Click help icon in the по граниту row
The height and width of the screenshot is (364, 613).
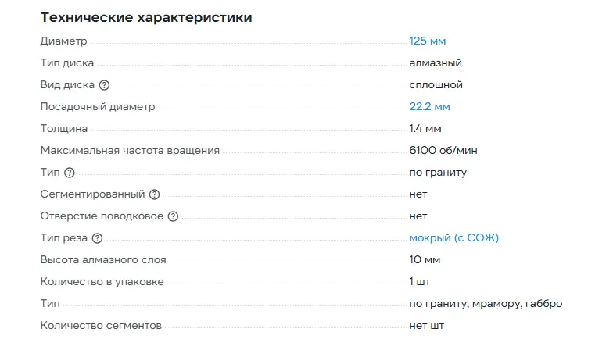[70, 173]
